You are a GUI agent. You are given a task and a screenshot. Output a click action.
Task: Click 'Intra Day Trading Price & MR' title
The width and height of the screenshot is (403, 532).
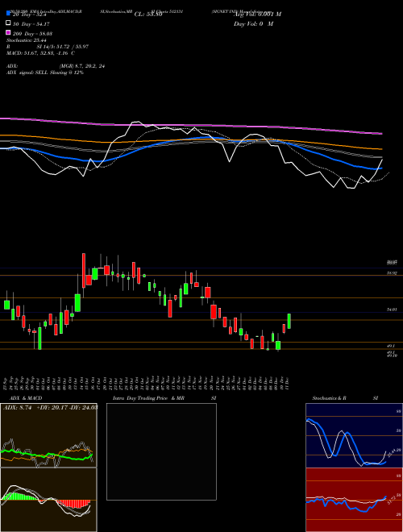tap(148, 398)
